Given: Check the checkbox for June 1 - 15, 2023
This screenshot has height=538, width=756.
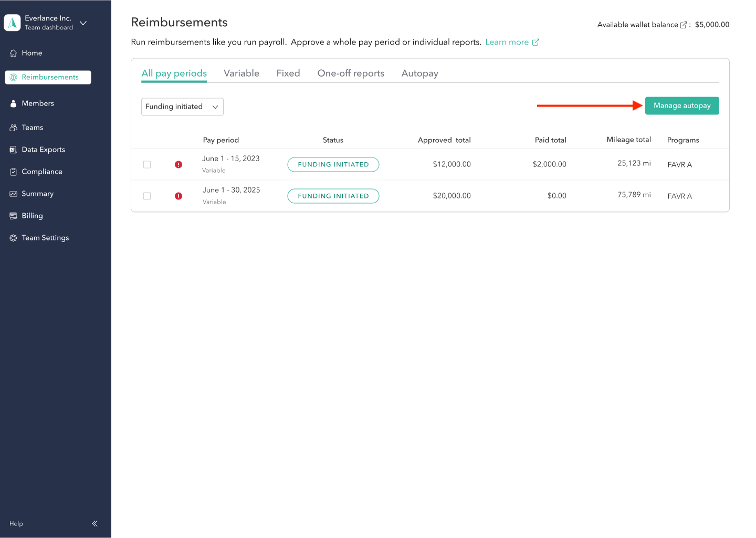Looking at the screenshot, I should click(147, 164).
